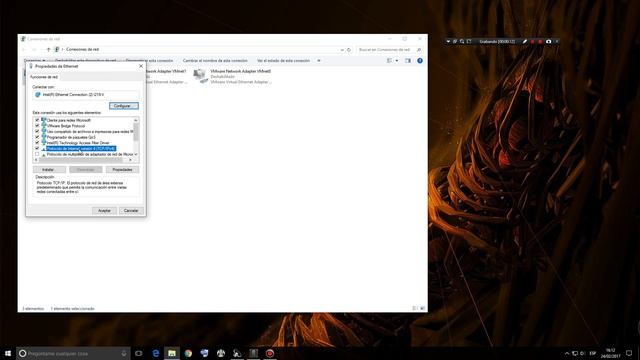
Task: Click the pencil draw icon in recorder
Action: (x=525, y=42)
